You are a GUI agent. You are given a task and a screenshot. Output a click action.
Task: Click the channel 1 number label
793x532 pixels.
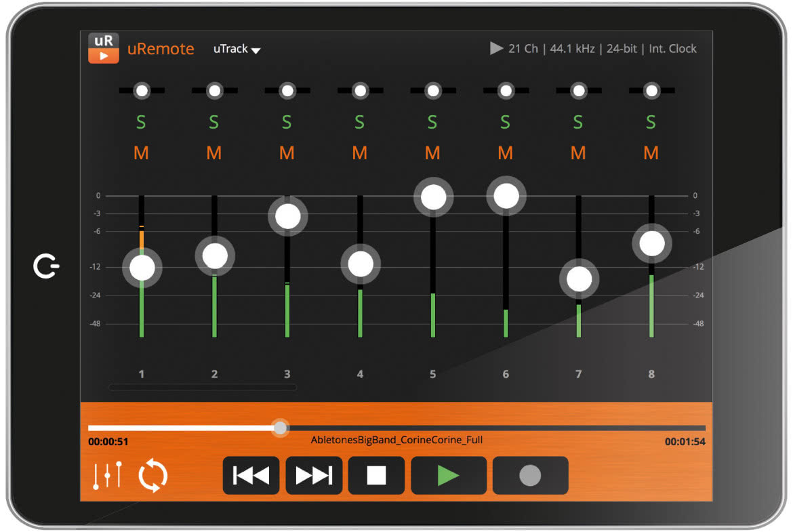(x=141, y=374)
